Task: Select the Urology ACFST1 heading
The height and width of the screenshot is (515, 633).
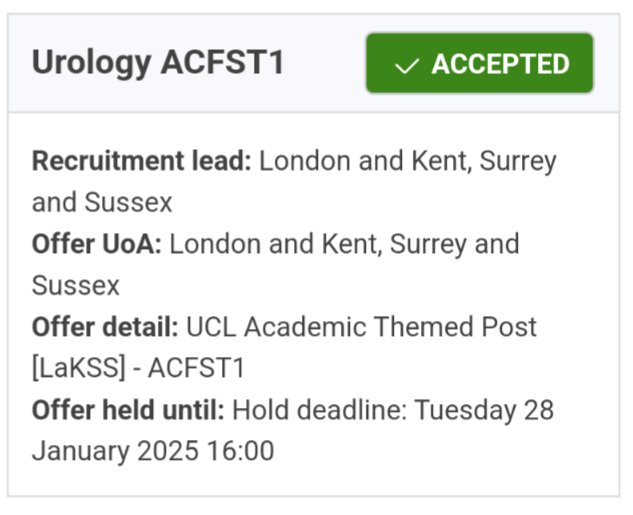Action: 158,63
